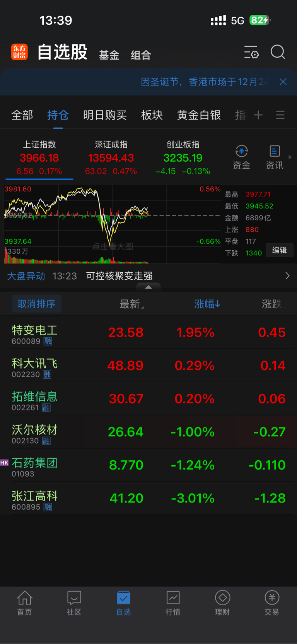Tap the 融 badge under 特变电工
The width and height of the screenshot is (297, 644).
[x=48, y=342]
